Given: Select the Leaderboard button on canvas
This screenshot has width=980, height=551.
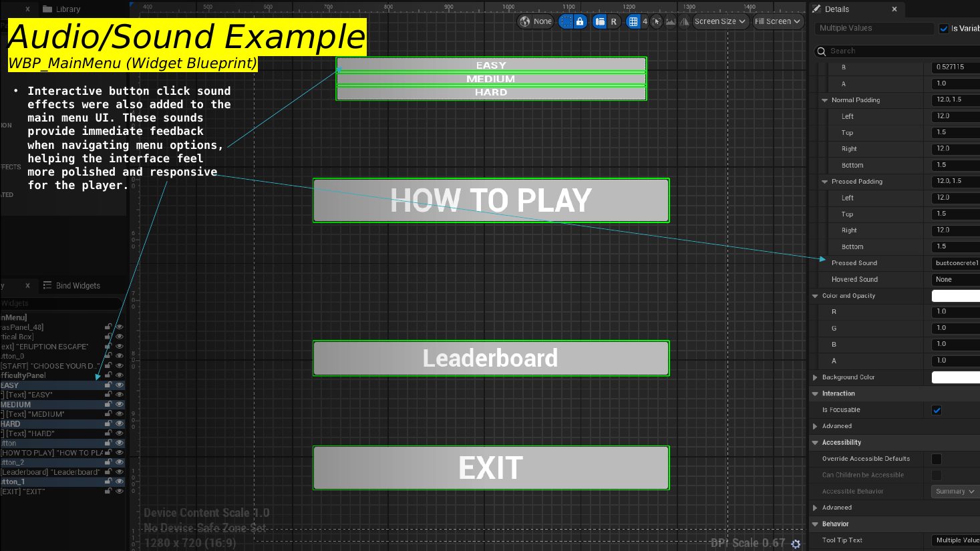Looking at the screenshot, I should (x=491, y=359).
